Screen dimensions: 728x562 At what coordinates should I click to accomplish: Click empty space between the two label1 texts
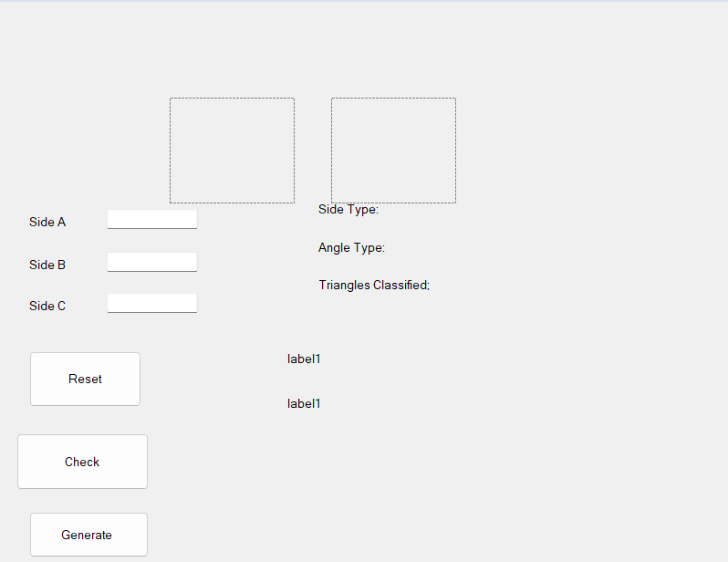pos(304,381)
